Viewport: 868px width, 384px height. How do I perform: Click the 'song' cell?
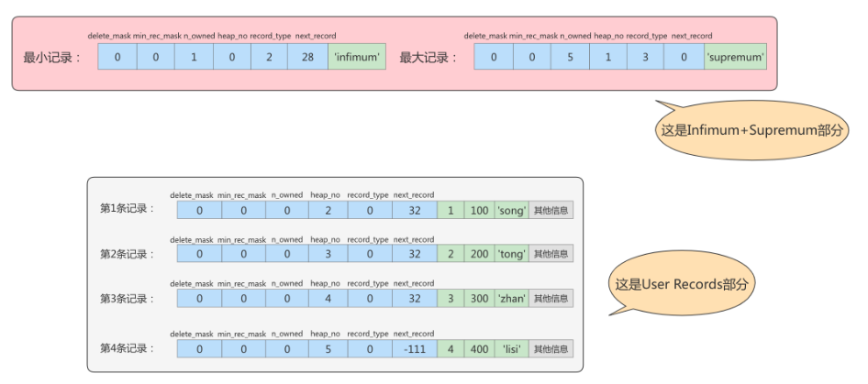tap(511, 210)
